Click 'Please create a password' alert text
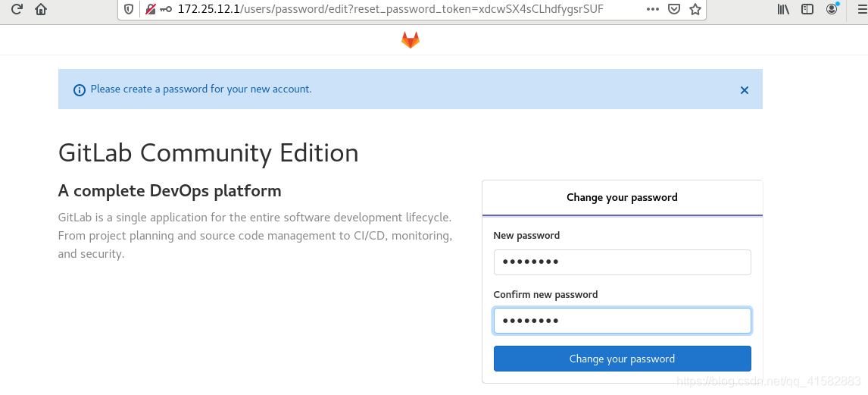Viewport: 868px width, 395px height. [x=201, y=89]
